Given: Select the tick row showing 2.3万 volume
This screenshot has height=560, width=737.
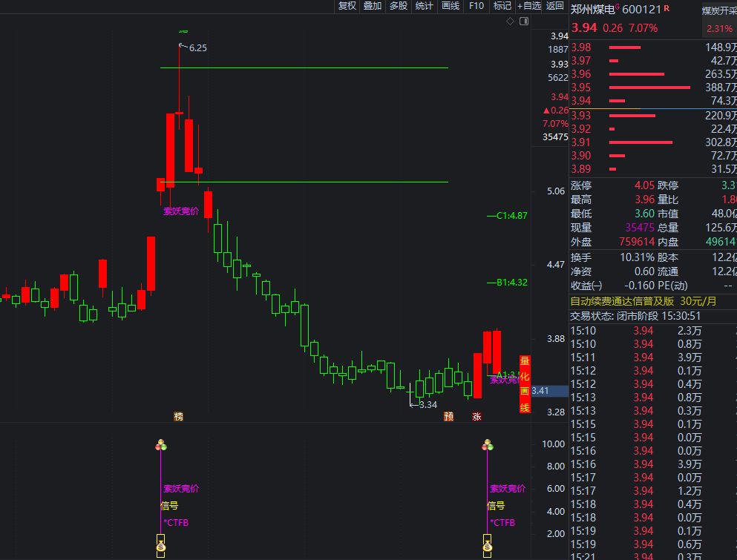Looking at the screenshot, I should pyautogui.click(x=653, y=331).
